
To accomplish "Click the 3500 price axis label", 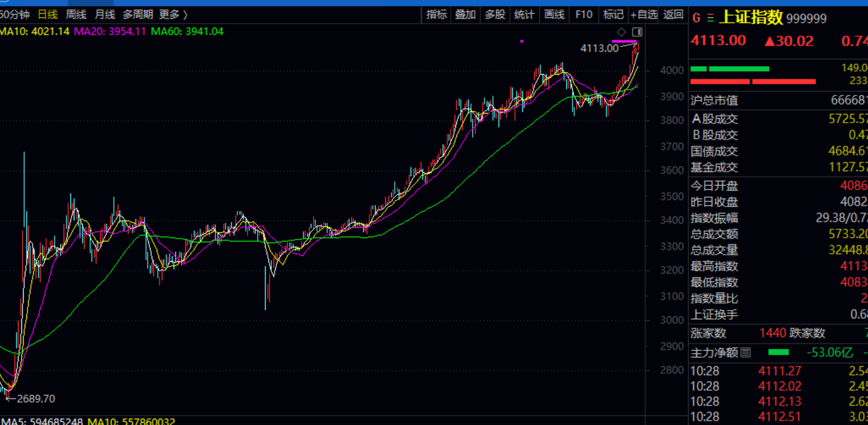I will (x=672, y=197).
